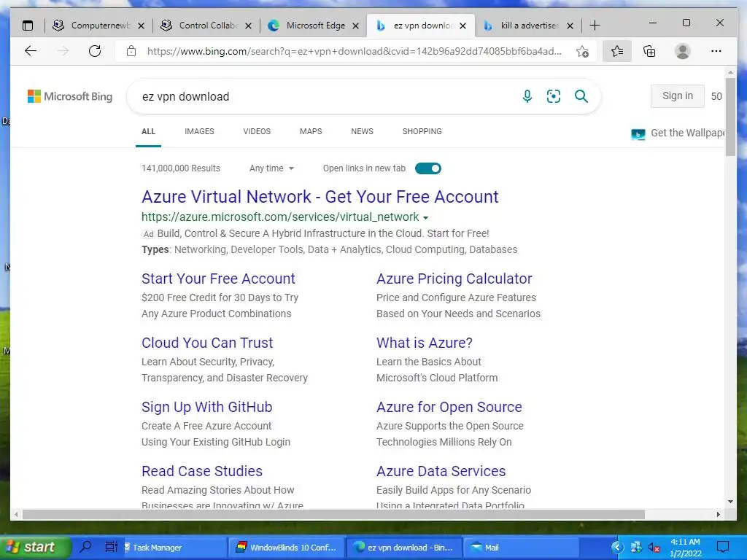Close the kill a advertiser tab

[570, 26]
